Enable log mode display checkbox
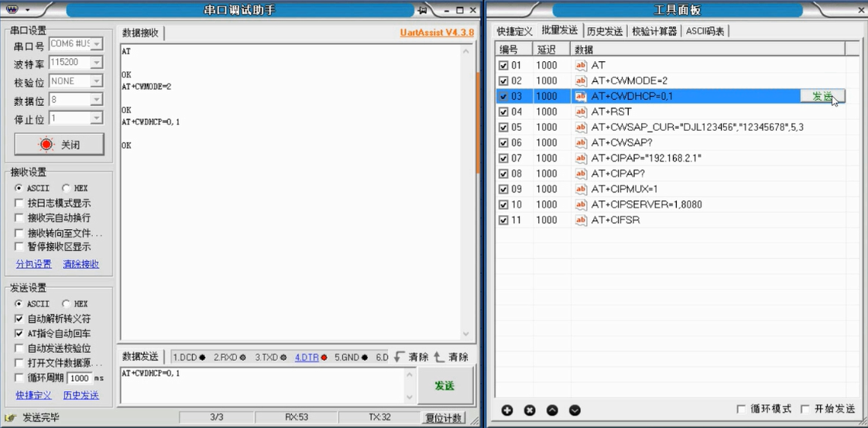This screenshot has height=428, width=868. click(x=19, y=204)
